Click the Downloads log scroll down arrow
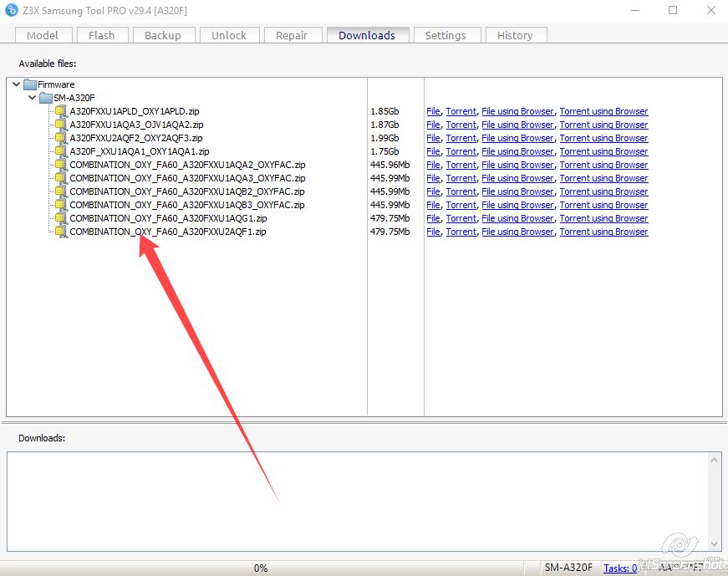728x576 pixels. pyautogui.click(x=715, y=544)
